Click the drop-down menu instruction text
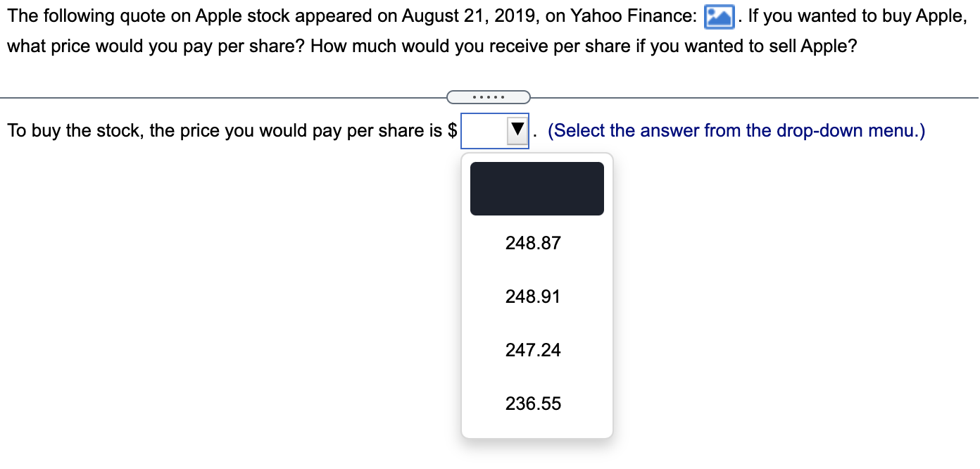 pos(736,131)
